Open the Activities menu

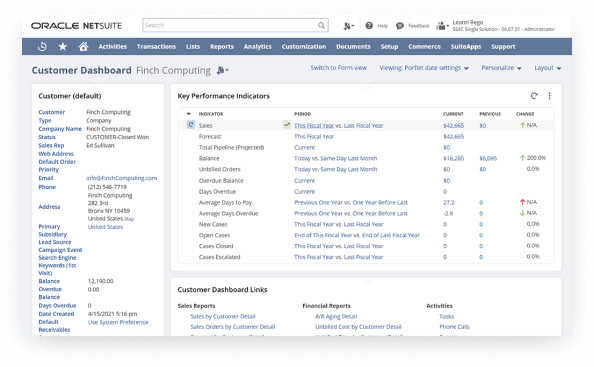[113, 47]
